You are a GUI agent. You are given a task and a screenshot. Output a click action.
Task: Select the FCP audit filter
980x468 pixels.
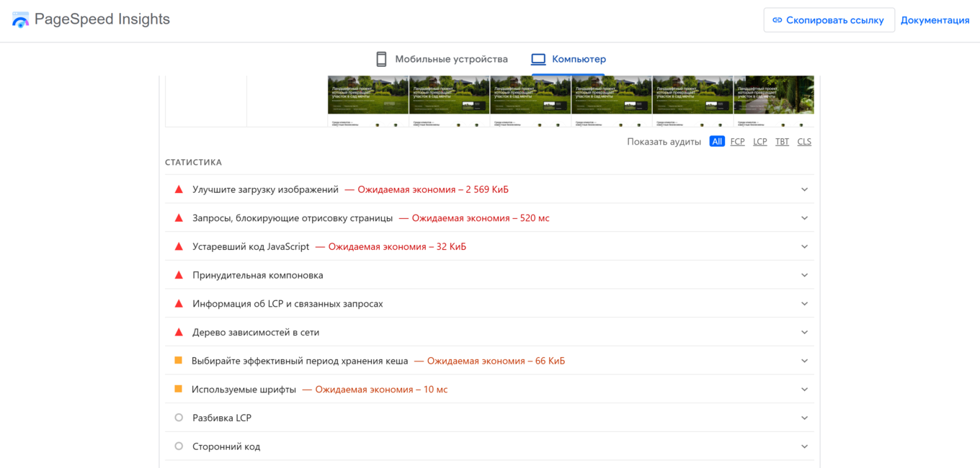(737, 141)
